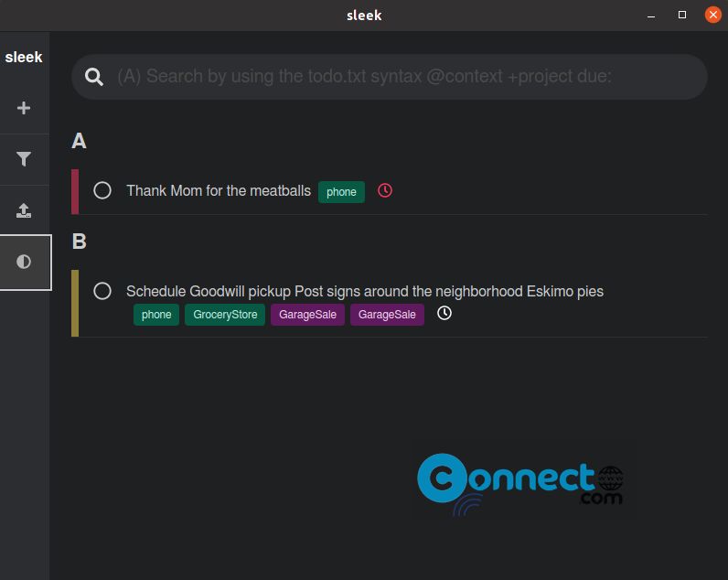Image resolution: width=728 pixels, height=580 pixels.
Task: Toggle the dark mode half-circle icon
Action: coord(24,262)
